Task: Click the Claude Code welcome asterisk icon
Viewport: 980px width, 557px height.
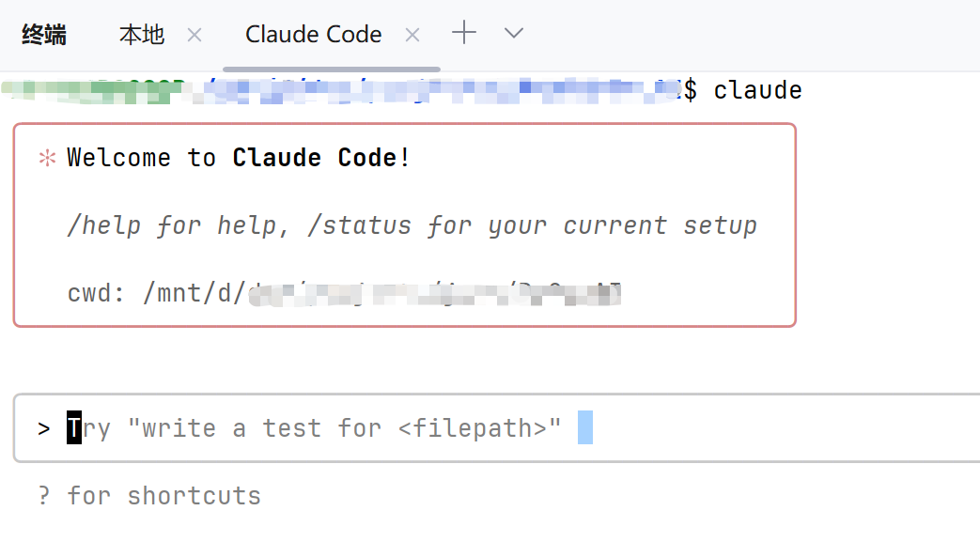Action: pos(46,157)
